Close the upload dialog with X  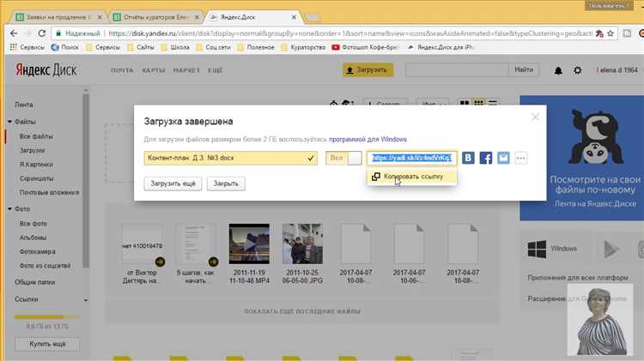[x=536, y=117]
